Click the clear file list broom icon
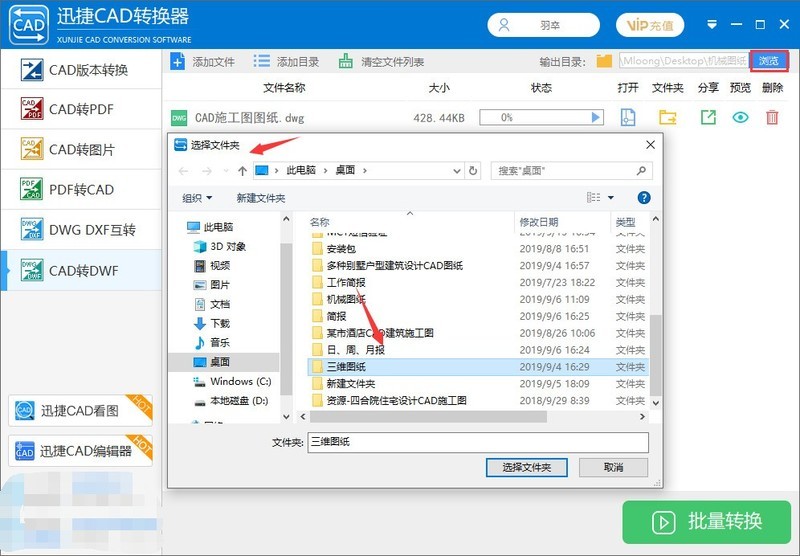Screen dimensions: 800x556 345,62
